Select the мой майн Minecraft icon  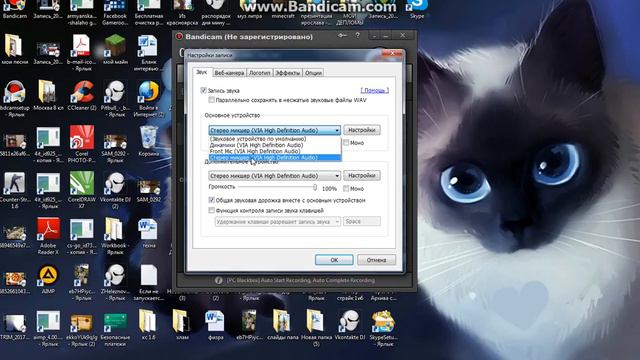(115, 49)
